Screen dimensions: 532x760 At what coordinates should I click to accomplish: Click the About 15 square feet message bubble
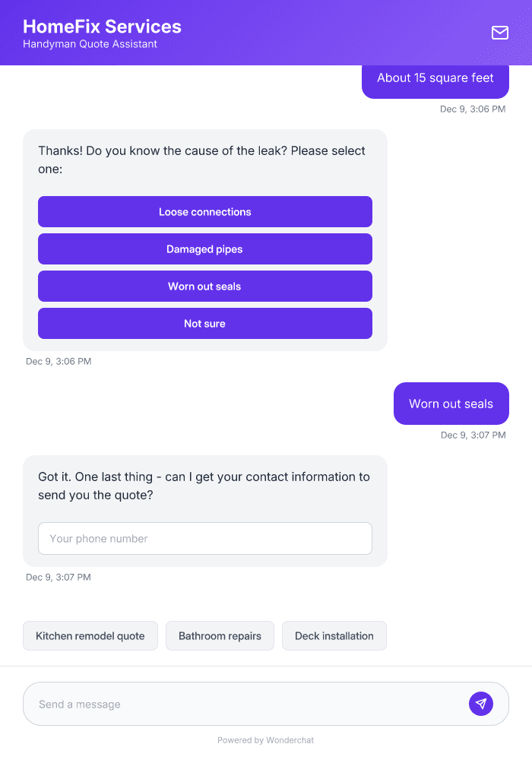435,78
